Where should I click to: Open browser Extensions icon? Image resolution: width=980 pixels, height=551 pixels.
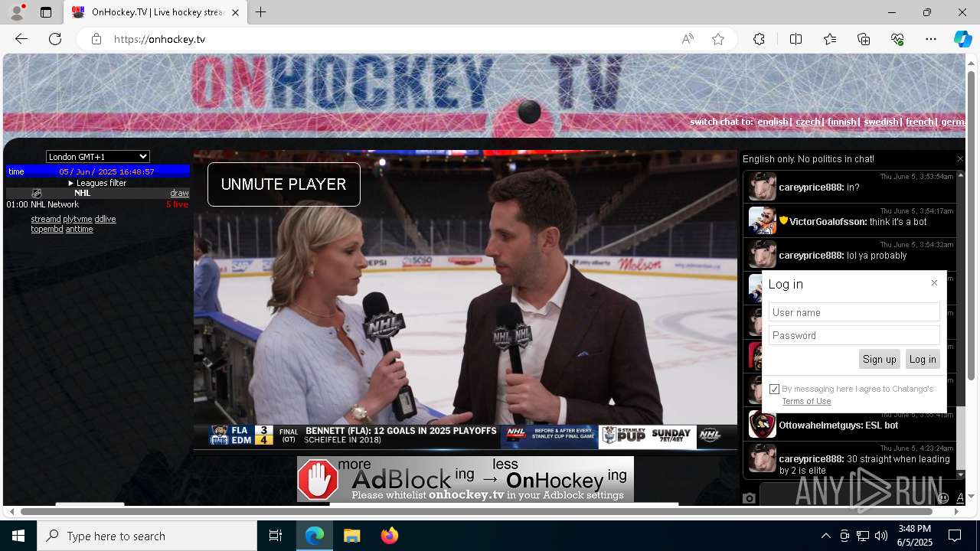coord(759,39)
